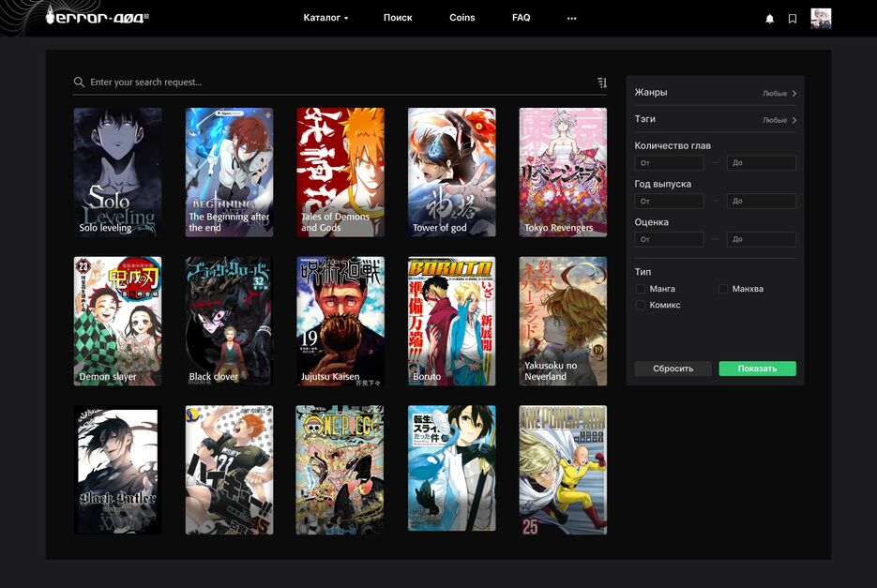Click the release year До field
Viewport: 877px width, 588px height.
761,201
